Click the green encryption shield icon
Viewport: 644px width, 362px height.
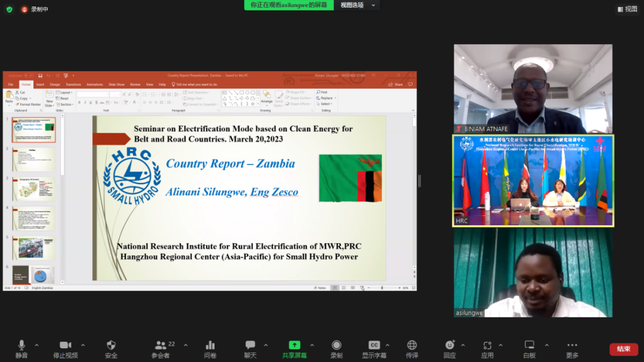click(x=9, y=9)
